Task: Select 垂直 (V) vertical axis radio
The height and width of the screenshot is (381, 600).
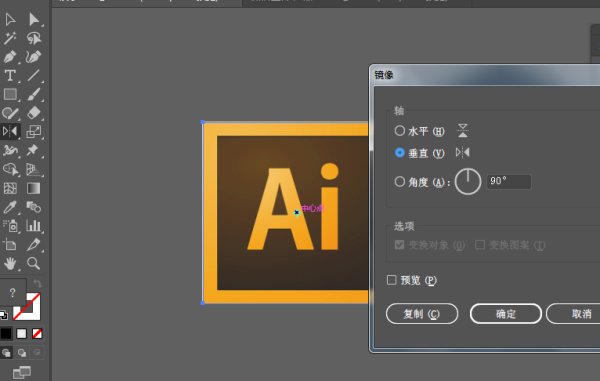Action: point(399,153)
